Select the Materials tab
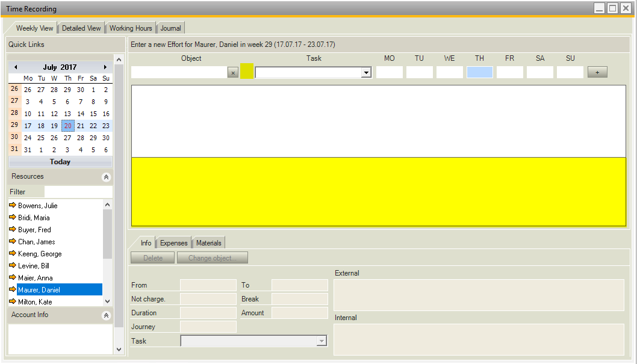 click(x=208, y=242)
